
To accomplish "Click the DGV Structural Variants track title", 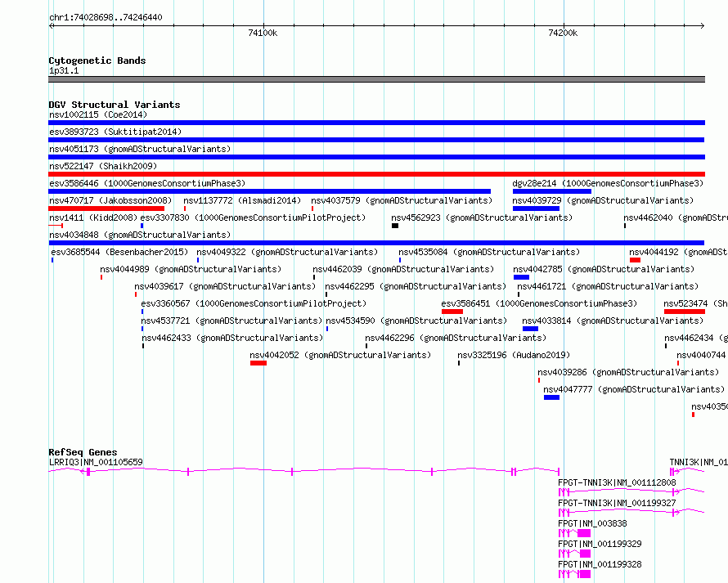I will pyautogui.click(x=114, y=105).
